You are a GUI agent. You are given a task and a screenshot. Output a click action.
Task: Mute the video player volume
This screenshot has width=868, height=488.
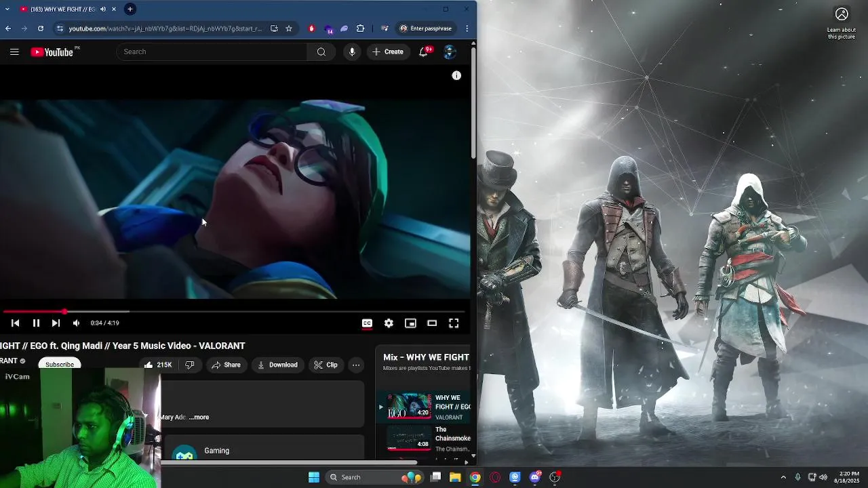(x=76, y=323)
